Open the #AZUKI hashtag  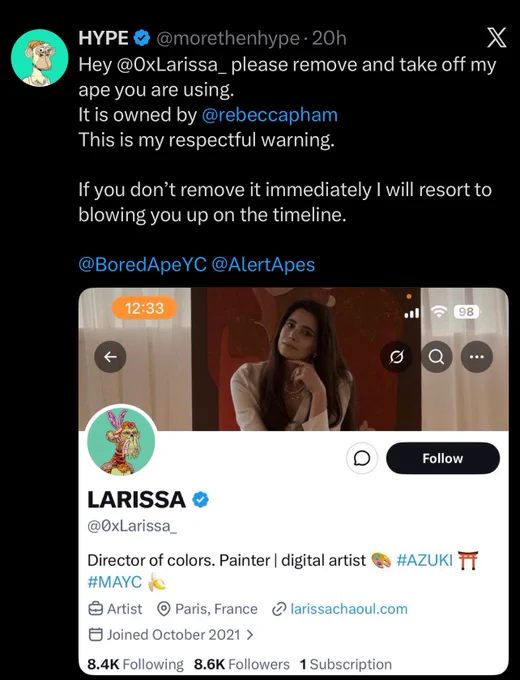425,560
